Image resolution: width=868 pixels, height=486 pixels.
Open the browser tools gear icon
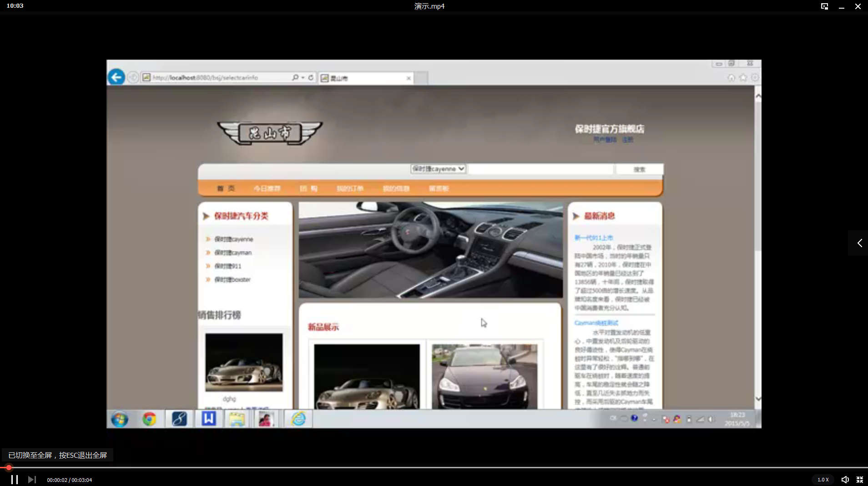pos(755,78)
